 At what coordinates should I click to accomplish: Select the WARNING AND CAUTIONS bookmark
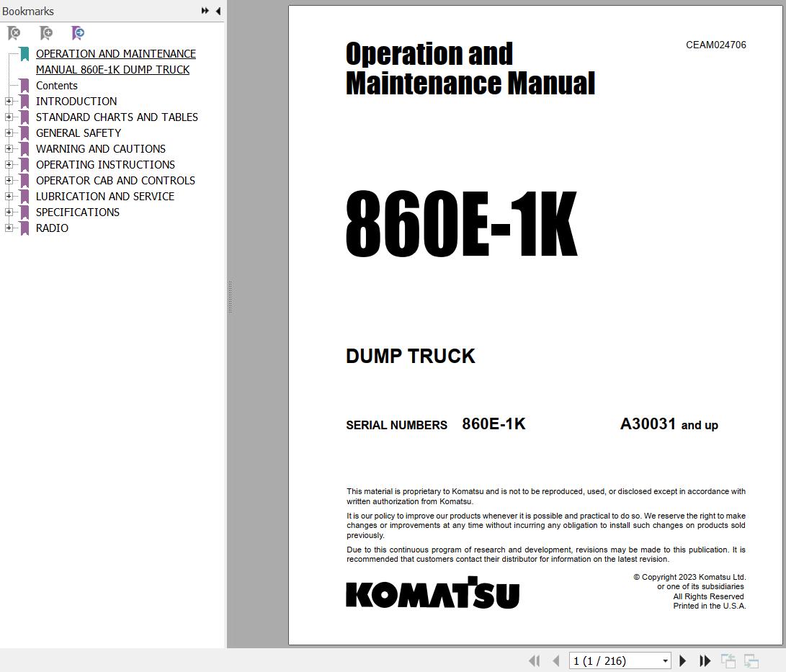coord(100,149)
